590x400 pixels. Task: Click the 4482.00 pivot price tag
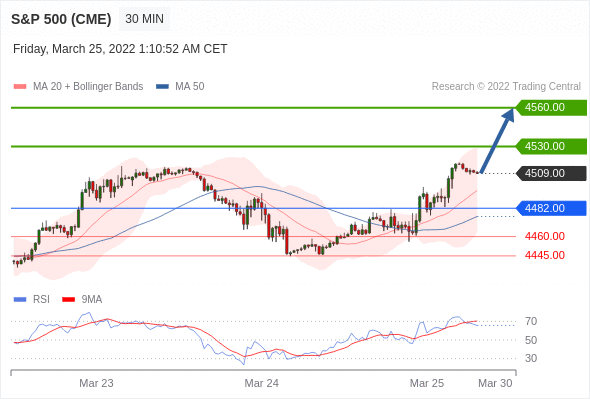click(551, 208)
